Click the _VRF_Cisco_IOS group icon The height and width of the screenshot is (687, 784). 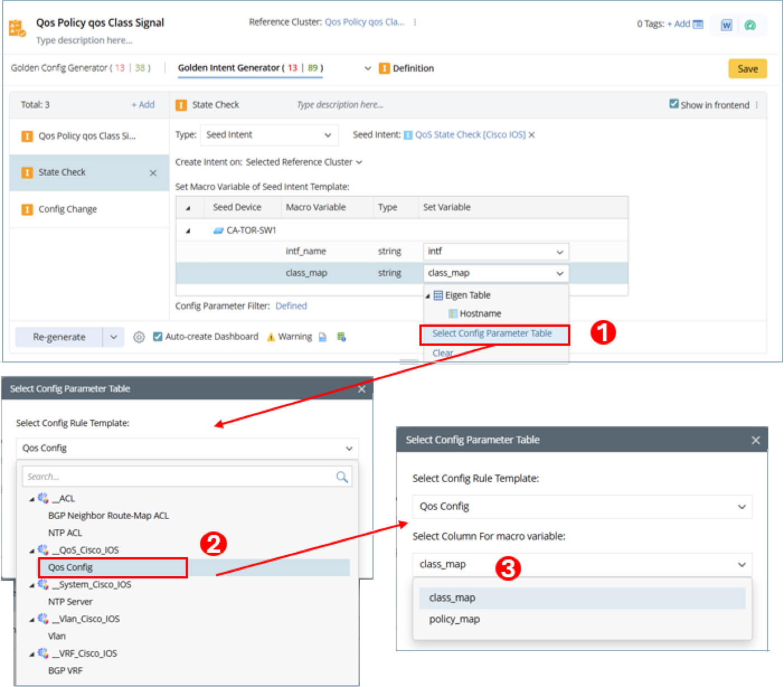click(43, 653)
